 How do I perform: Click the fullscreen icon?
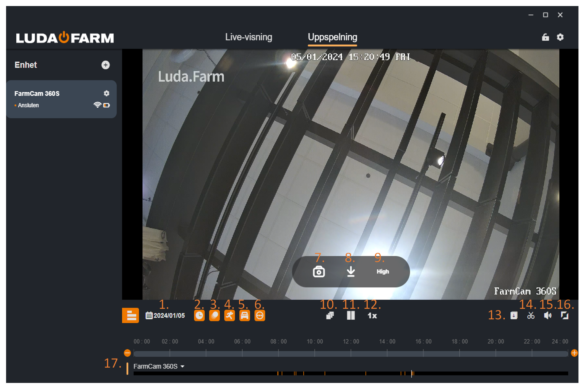pyautogui.click(x=564, y=316)
